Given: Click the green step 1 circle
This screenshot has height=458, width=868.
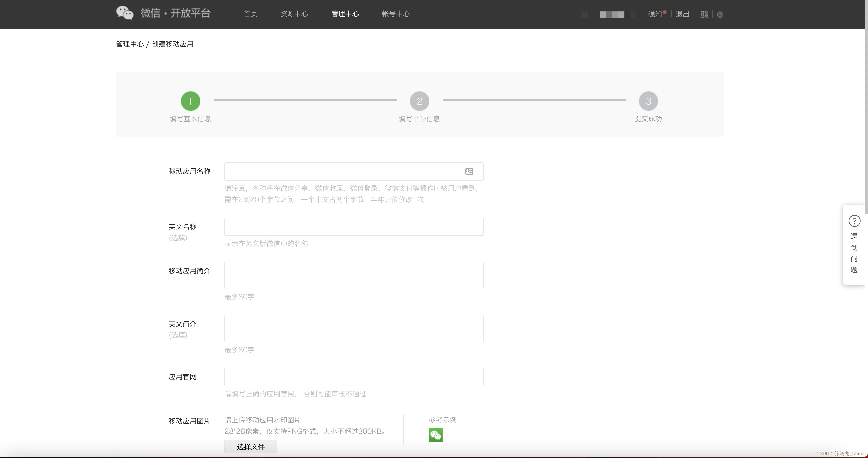Looking at the screenshot, I should click(190, 101).
